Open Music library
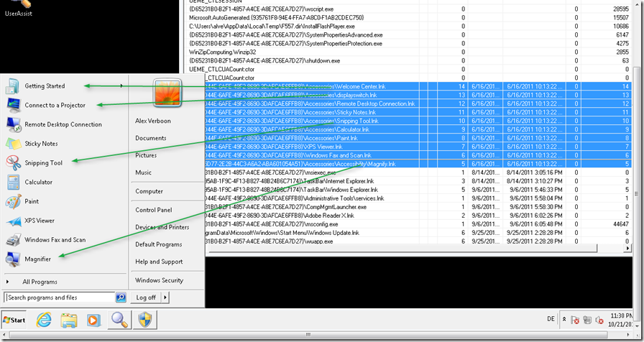This screenshot has width=644, height=342. pos(143,173)
